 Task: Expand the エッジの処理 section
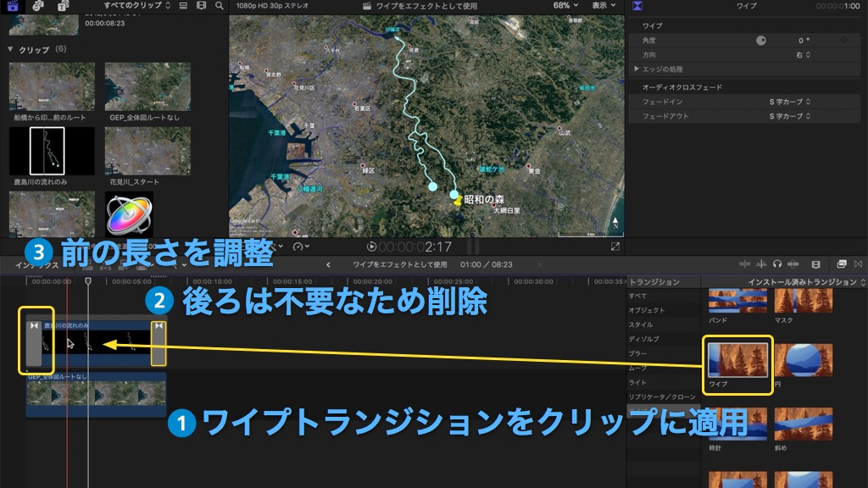click(x=637, y=69)
